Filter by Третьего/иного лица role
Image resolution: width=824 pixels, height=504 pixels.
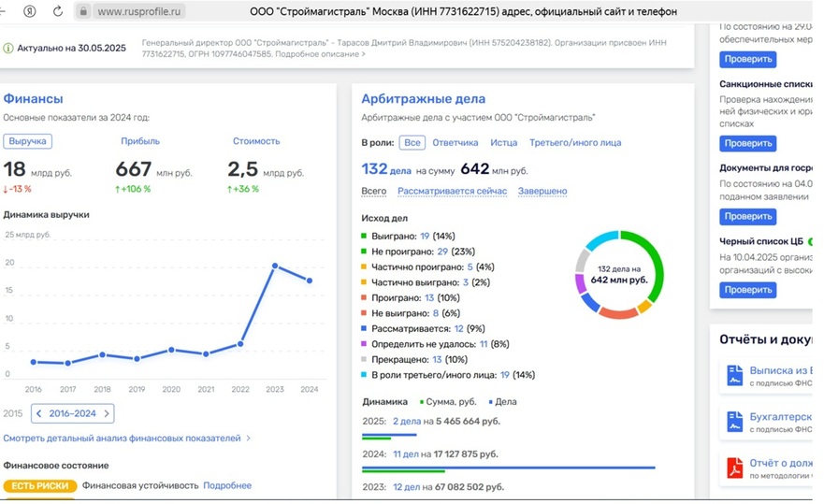click(575, 143)
